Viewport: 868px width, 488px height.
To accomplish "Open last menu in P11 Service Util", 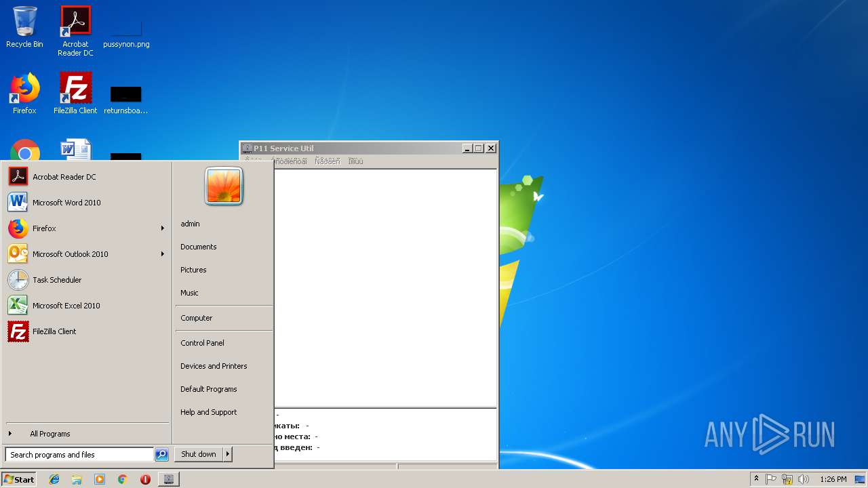I will click(x=356, y=161).
